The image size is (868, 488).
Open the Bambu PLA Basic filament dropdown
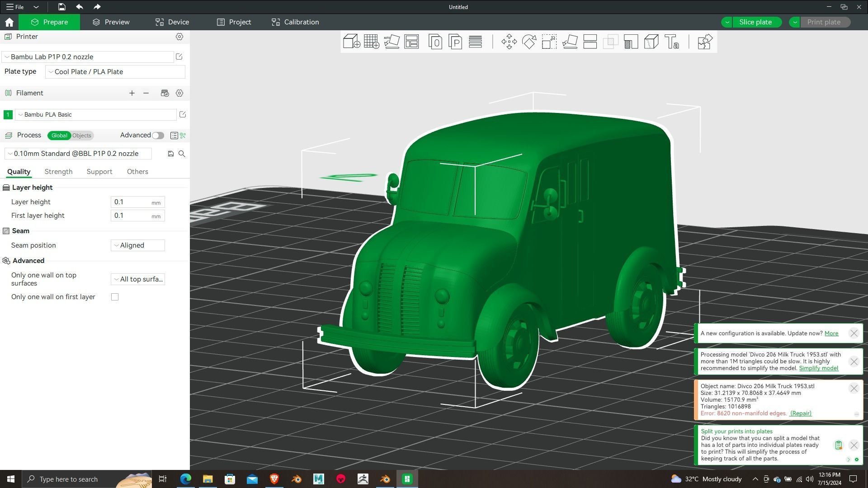[96, 114]
